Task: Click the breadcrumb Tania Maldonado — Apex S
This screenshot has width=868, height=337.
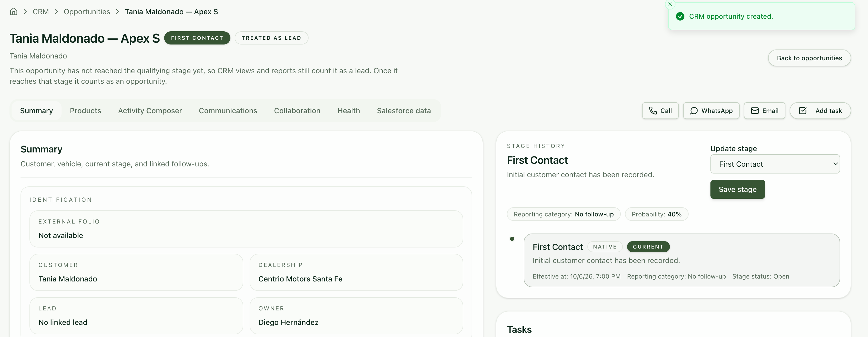Action: [171, 12]
